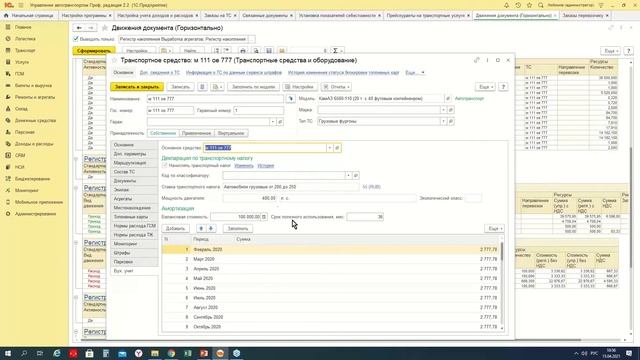This screenshot has width=640, height=360.
Task: Select Собственник ownership option
Action: [163, 133]
